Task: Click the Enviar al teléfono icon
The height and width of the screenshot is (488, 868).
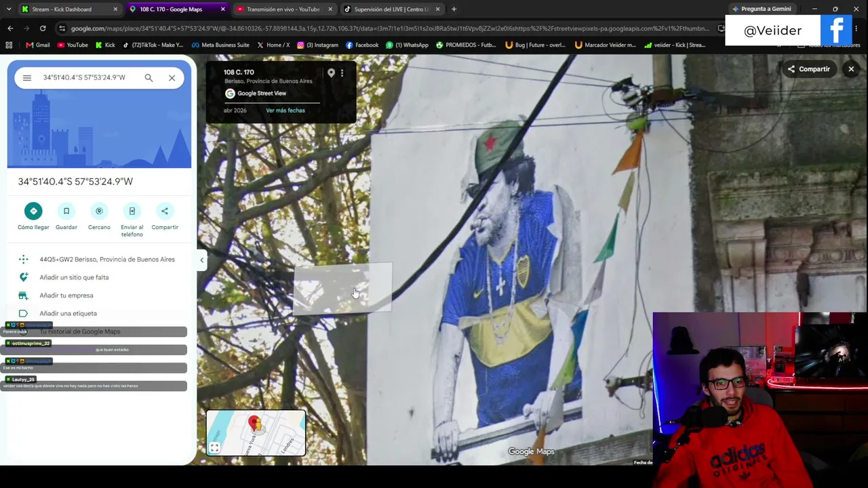Action: click(x=132, y=211)
